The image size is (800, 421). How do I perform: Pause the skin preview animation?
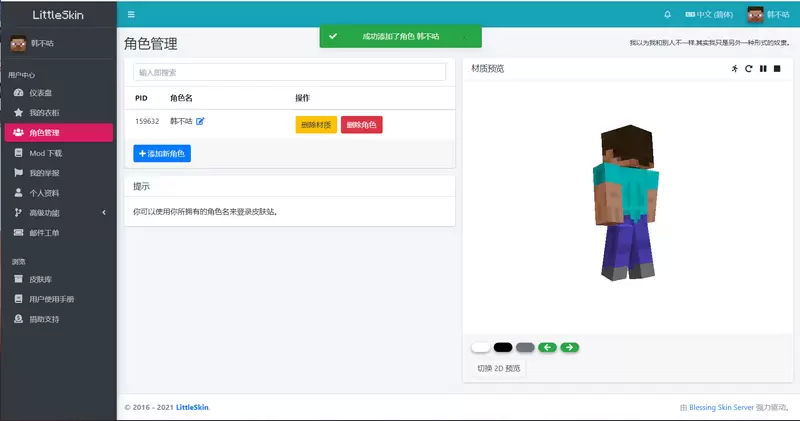[763, 68]
